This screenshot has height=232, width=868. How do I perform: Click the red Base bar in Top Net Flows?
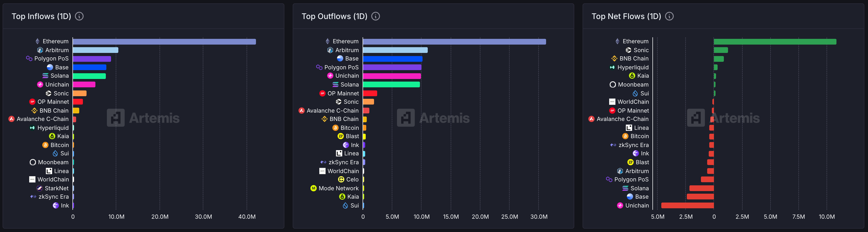pyautogui.click(x=700, y=197)
